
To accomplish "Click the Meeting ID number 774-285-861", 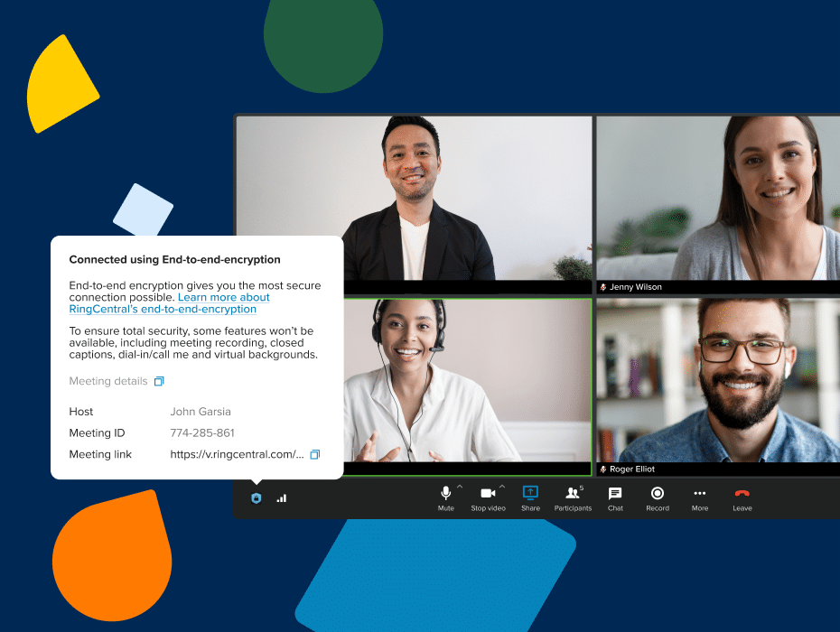I will coord(202,433).
